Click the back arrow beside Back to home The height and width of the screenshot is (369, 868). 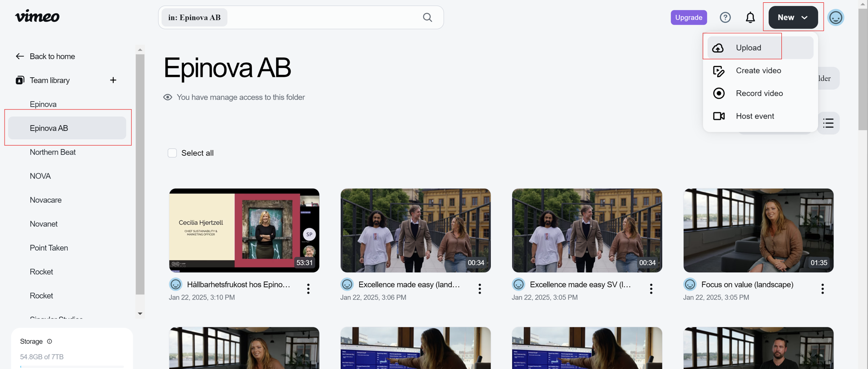20,56
